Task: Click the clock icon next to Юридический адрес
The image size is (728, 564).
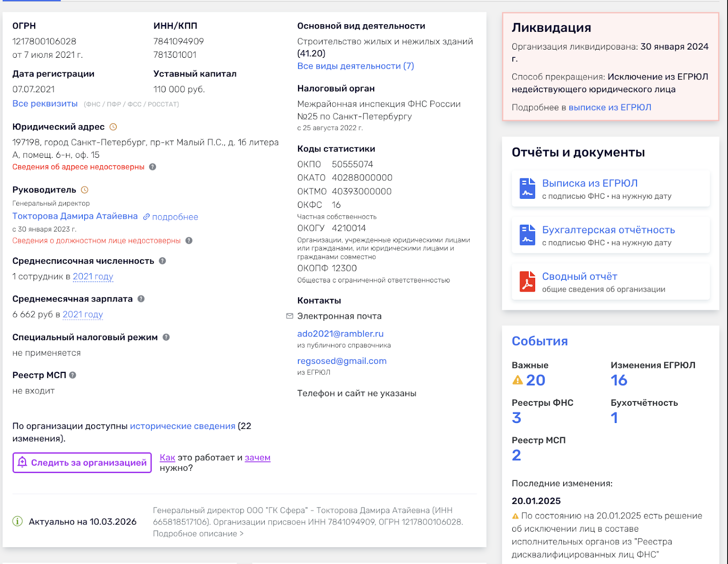Action: coord(113,127)
